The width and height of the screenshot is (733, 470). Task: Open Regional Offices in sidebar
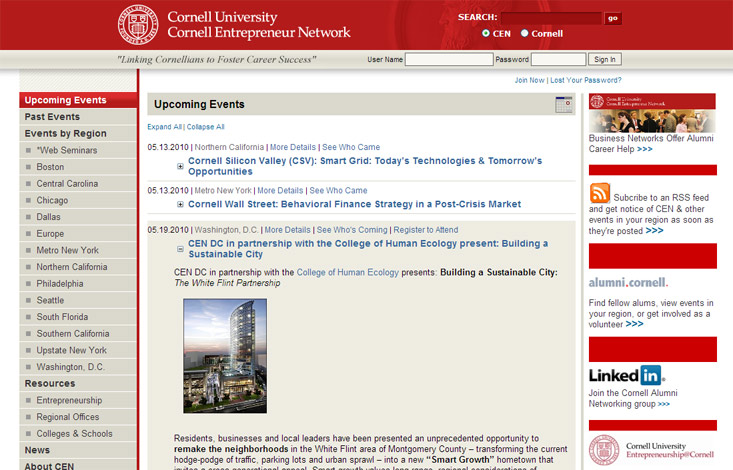(x=78, y=417)
